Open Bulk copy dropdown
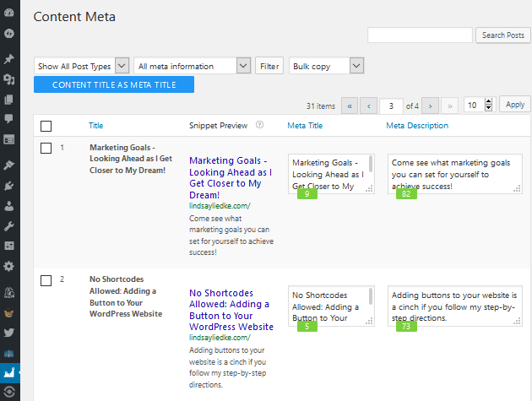This screenshot has width=532, height=401. (327, 66)
